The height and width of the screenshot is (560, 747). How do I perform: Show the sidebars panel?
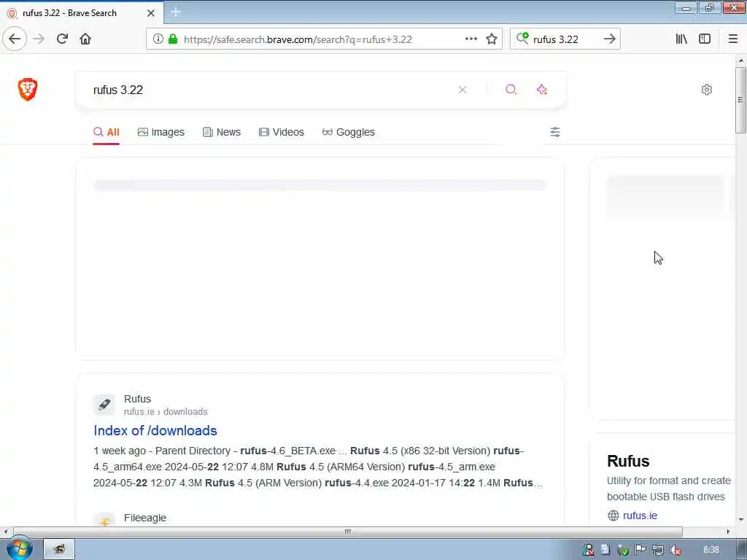pyautogui.click(x=705, y=39)
